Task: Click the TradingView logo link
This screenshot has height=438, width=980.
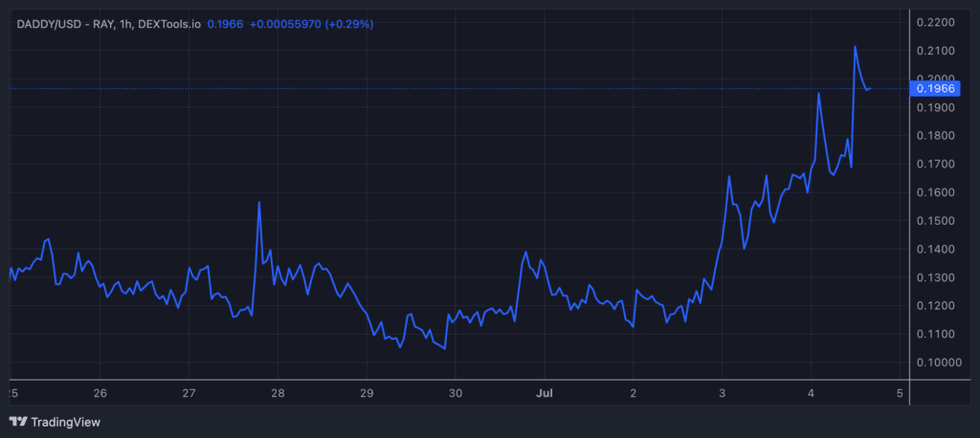Action: pyautogui.click(x=55, y=423)
